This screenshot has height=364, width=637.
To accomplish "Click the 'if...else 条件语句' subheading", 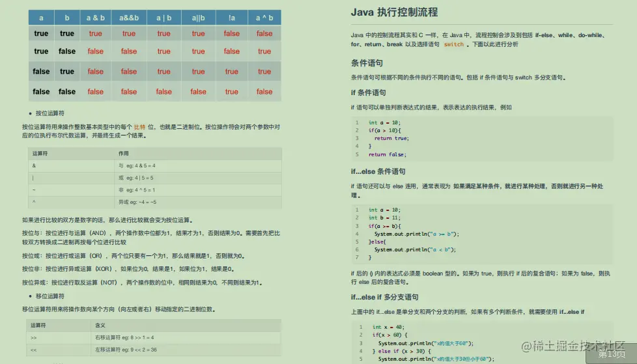I will (378, 171).
